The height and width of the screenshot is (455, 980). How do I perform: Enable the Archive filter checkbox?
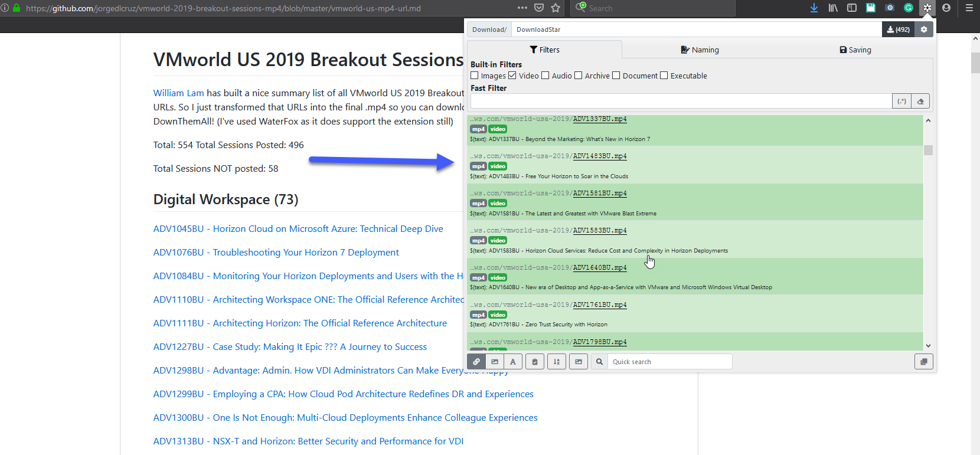tap(579, 76)
